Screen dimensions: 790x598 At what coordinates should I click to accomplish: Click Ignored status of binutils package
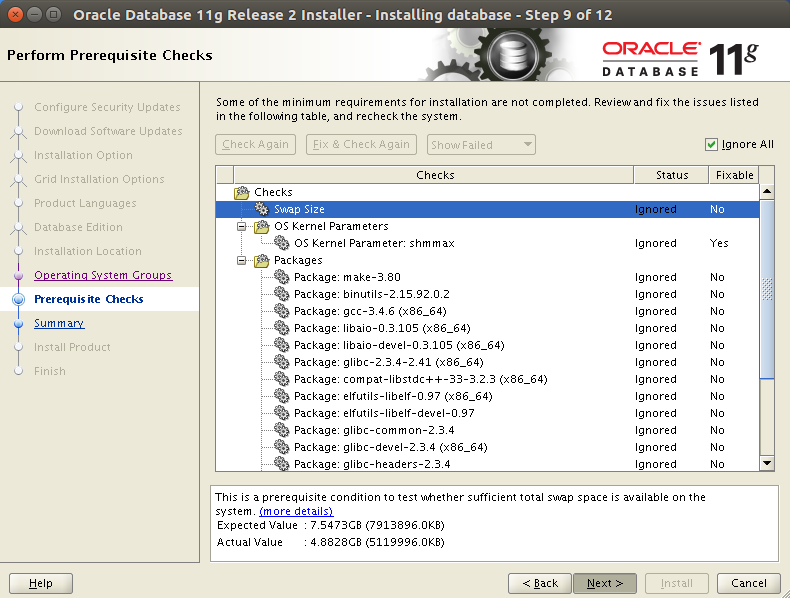655,294
